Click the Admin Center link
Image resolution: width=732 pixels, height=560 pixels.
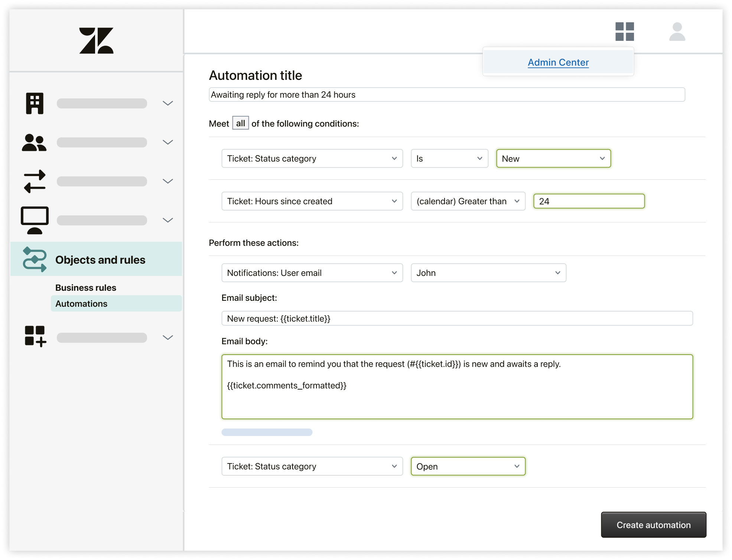[x=558, y=62]
